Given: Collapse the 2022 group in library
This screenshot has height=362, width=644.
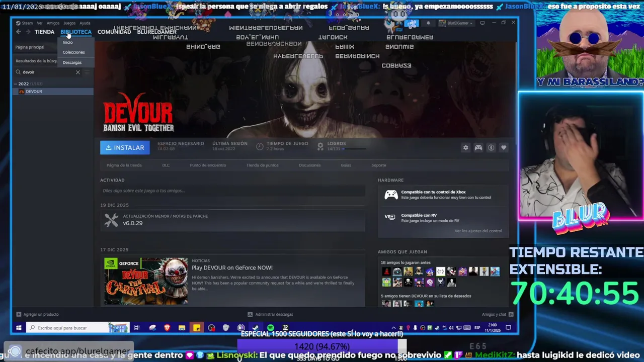Looking at the screenshot, I should click(16, 84).
